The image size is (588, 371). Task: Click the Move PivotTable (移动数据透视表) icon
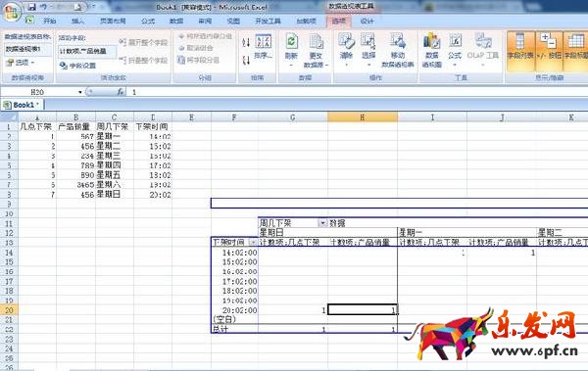(x=398, y=50)
